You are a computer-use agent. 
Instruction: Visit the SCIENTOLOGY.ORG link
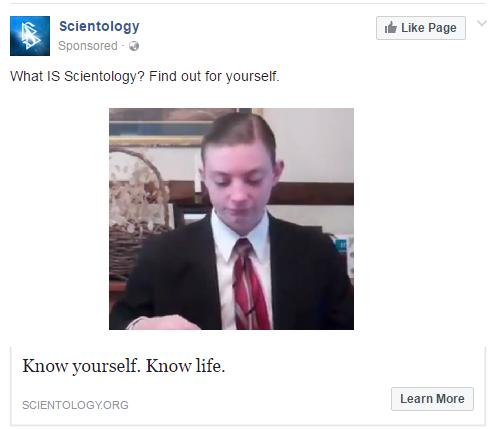[75, 405]
